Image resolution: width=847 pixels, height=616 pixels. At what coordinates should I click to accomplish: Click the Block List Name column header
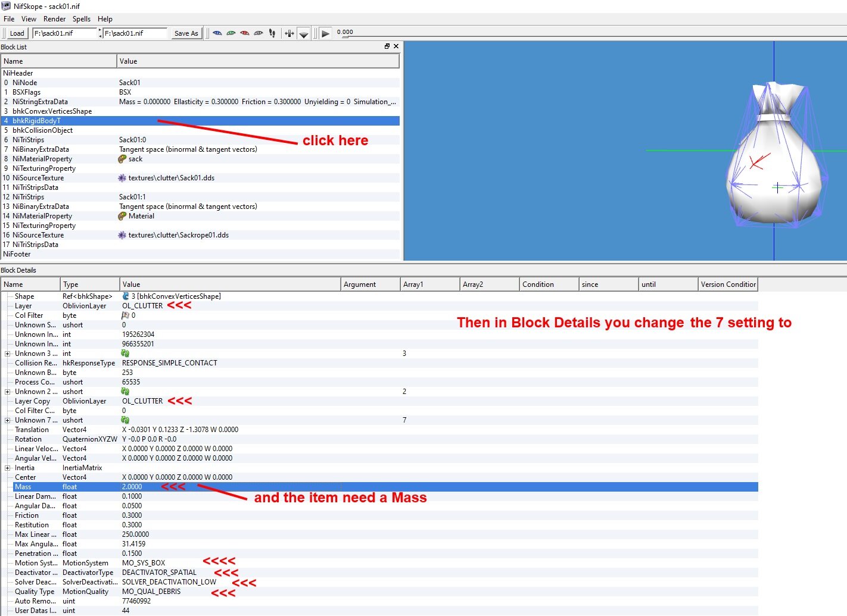59,61
